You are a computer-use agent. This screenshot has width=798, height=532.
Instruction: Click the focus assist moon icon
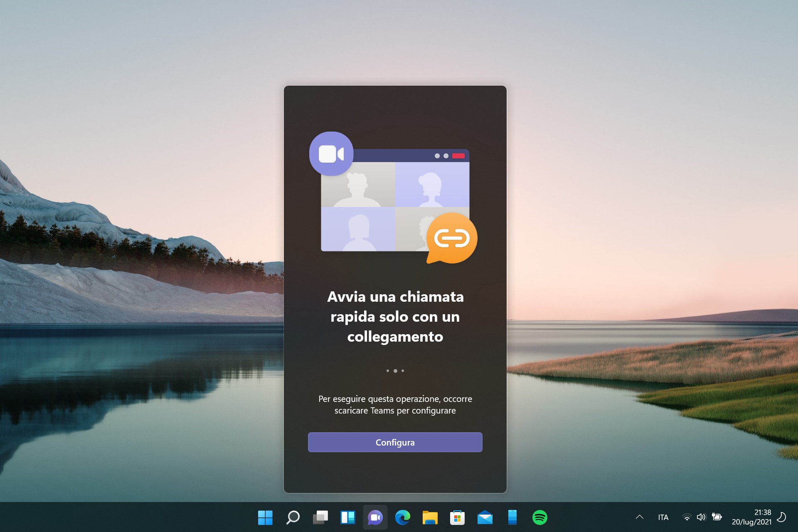tap(781, 517)
